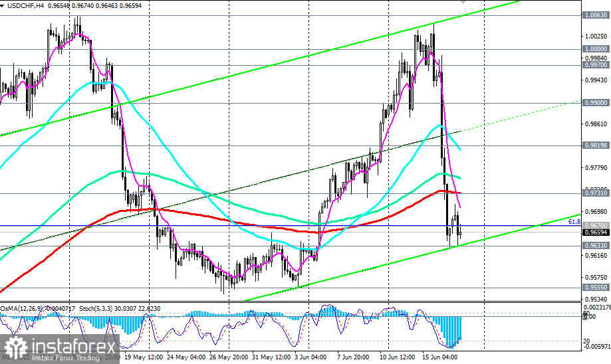The image size is (611, 364).
Task: Click the 0.97790 price scale value
Action: pos(596,168)
